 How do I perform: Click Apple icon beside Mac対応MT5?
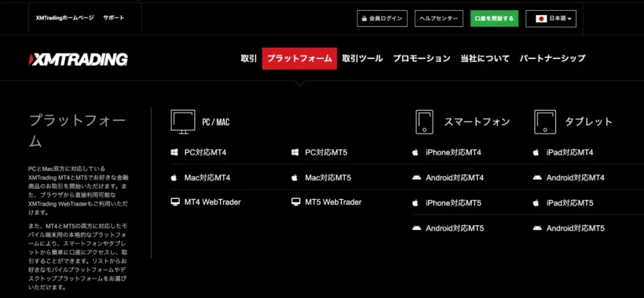click(x=294, y=178)
